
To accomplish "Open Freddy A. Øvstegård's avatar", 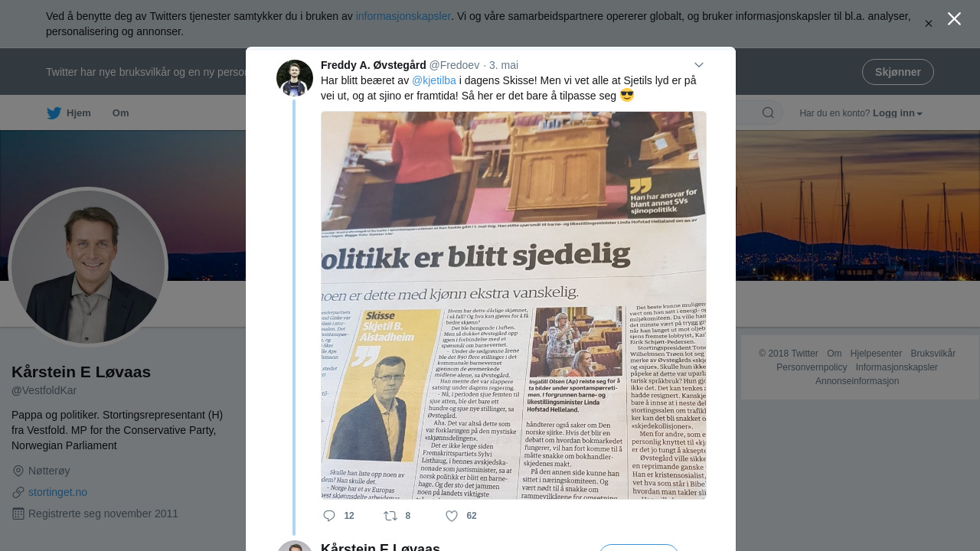I will (x=295, y=78).
